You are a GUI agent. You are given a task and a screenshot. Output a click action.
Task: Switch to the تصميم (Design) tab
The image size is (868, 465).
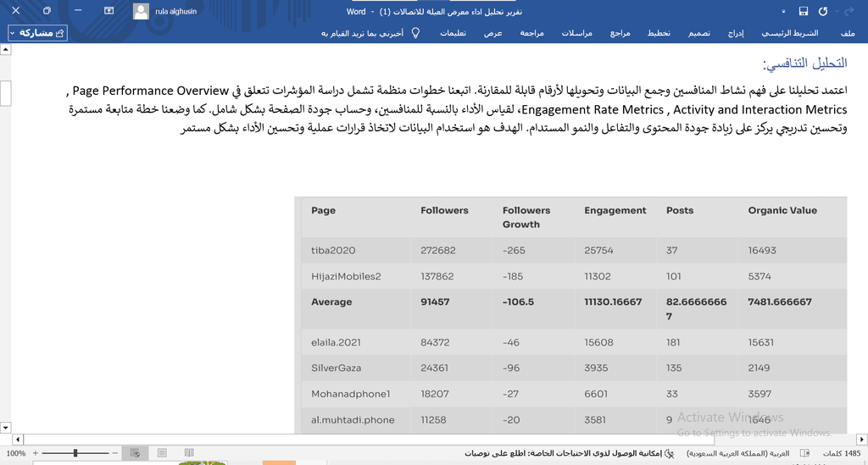point(699,33)
